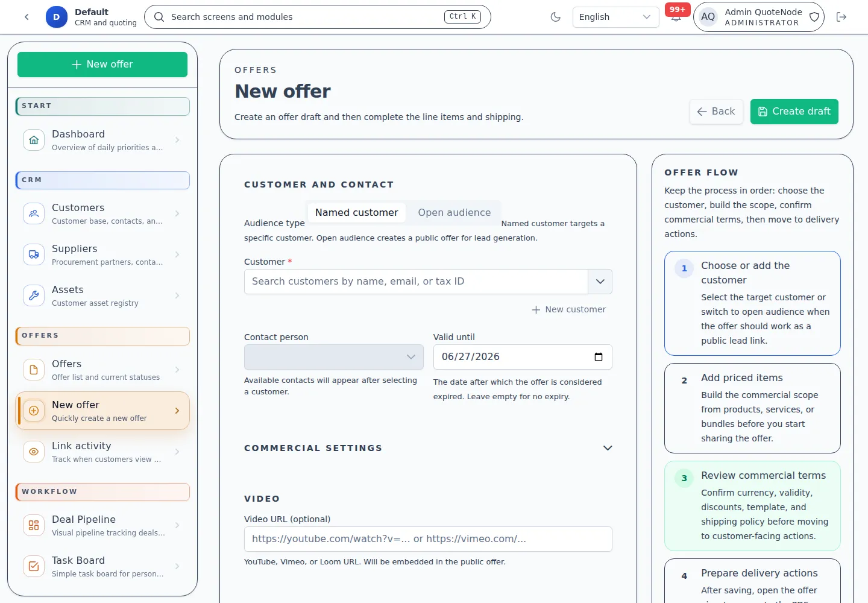
Task: Open customer search dropdown arrow
Action: 600,282
